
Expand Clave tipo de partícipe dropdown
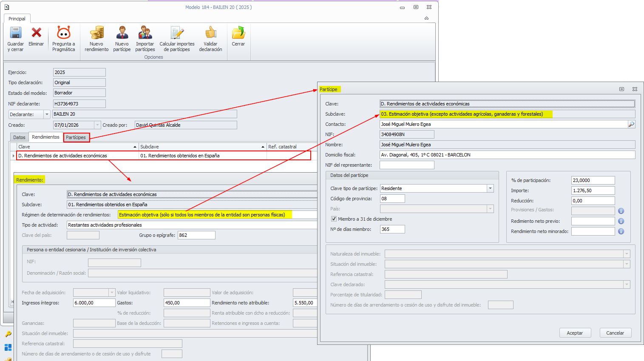point(490,188)
